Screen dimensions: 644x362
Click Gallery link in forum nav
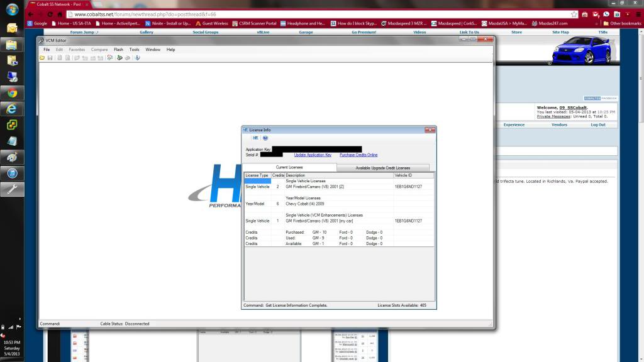click(146, 32)
